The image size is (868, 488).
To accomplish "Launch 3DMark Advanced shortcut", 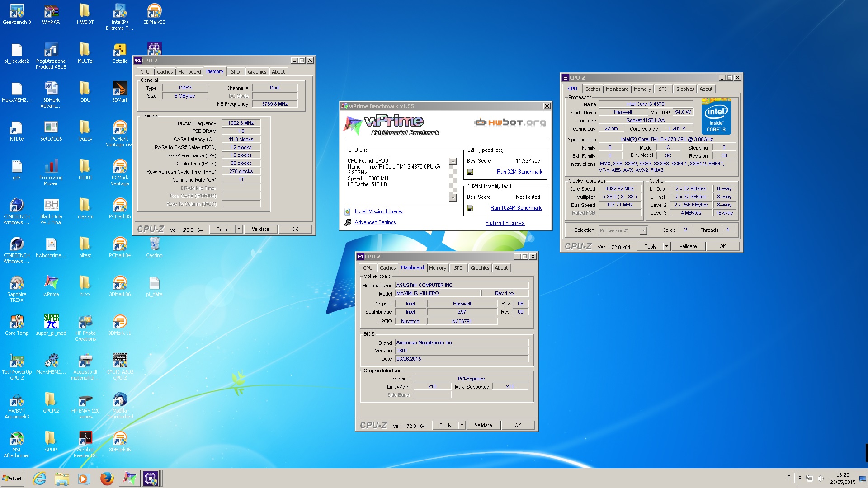I will 51,95.
